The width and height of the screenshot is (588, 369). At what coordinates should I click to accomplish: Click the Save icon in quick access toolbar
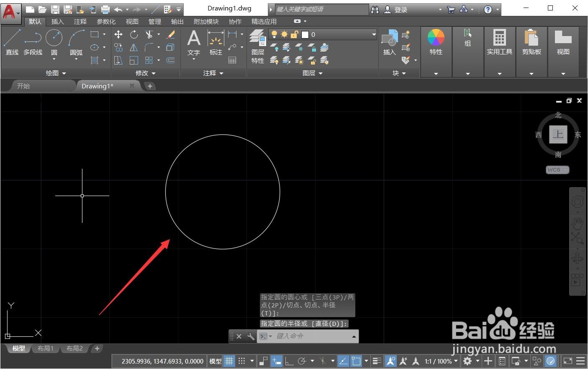pyautogui.click(x=55, y=9)
